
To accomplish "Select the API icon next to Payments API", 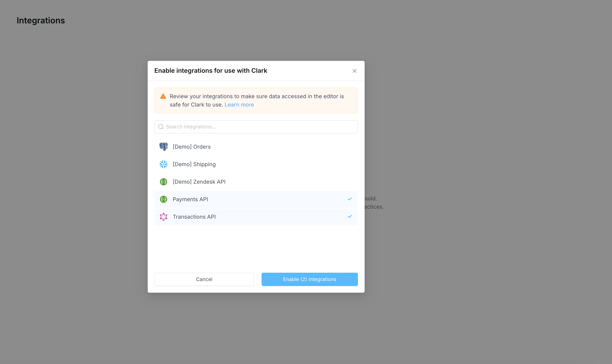I will (x=163, y=199).
